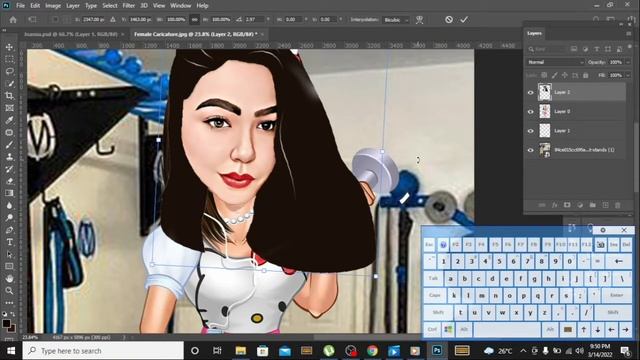Add a layer mask from Layers panel
640x360 pixels.
pyautogui.click(x=567, y=205)
